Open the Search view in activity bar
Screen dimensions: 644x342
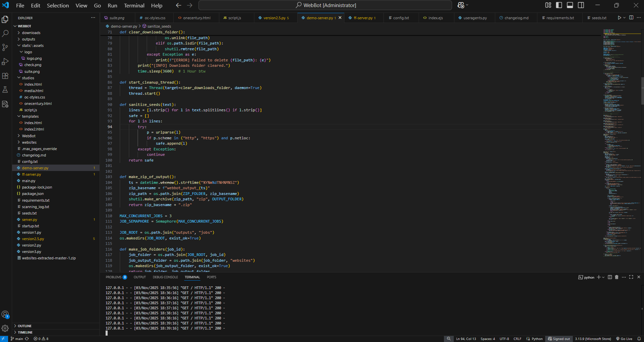pos(5,33)
